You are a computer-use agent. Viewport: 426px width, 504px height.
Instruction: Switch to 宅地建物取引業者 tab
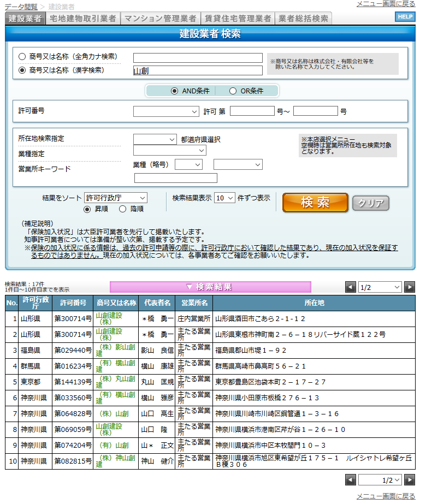tap(83, 19)
